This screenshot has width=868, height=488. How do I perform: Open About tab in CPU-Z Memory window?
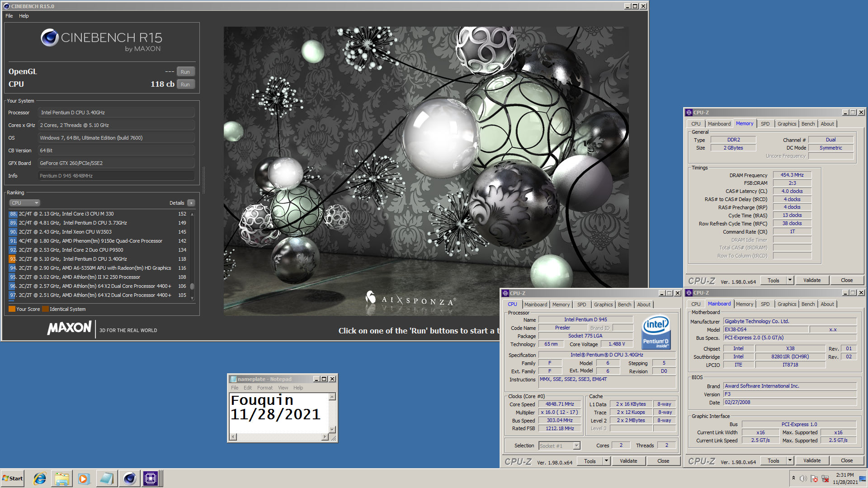(827, 124)
